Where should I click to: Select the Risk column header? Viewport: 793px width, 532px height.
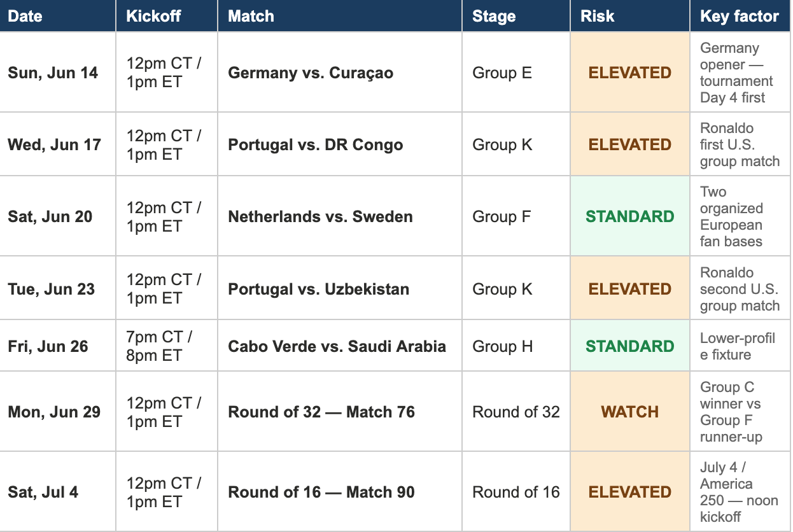coord(630,16)
